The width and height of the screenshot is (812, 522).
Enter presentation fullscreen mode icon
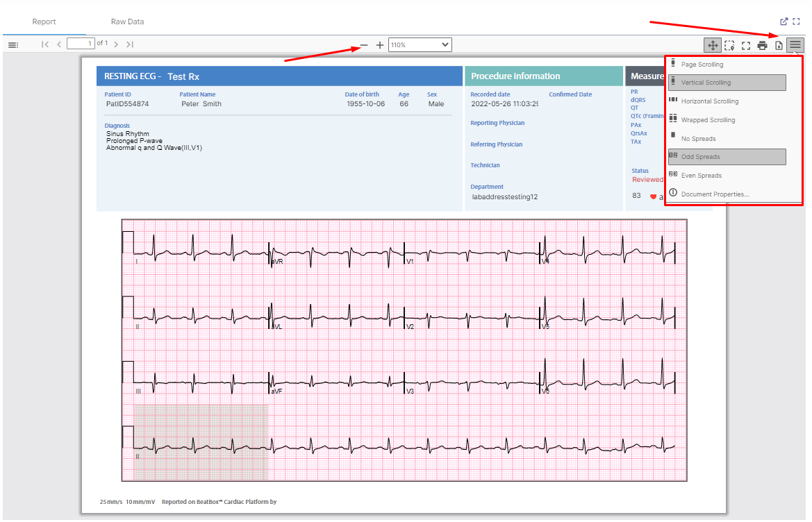pos(746,46)
